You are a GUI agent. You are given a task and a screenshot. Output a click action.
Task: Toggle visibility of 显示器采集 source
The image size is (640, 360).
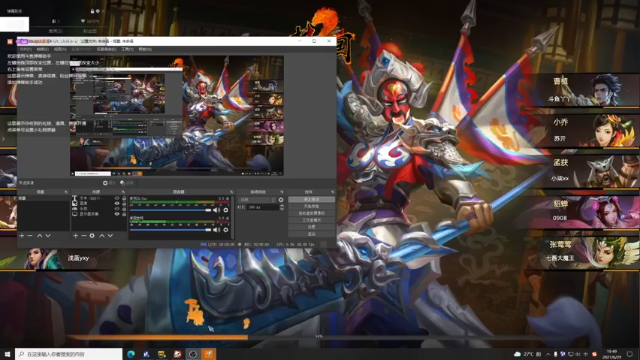coord(117,214)
